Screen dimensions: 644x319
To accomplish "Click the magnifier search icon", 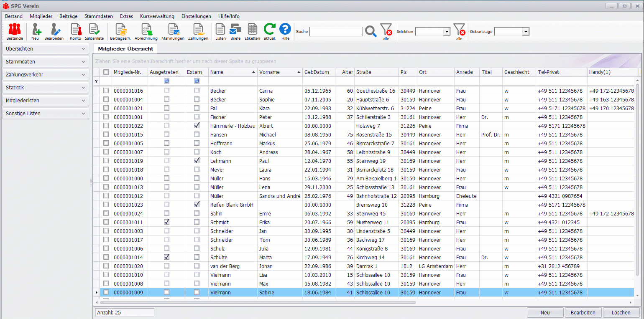I will point(371,31).
